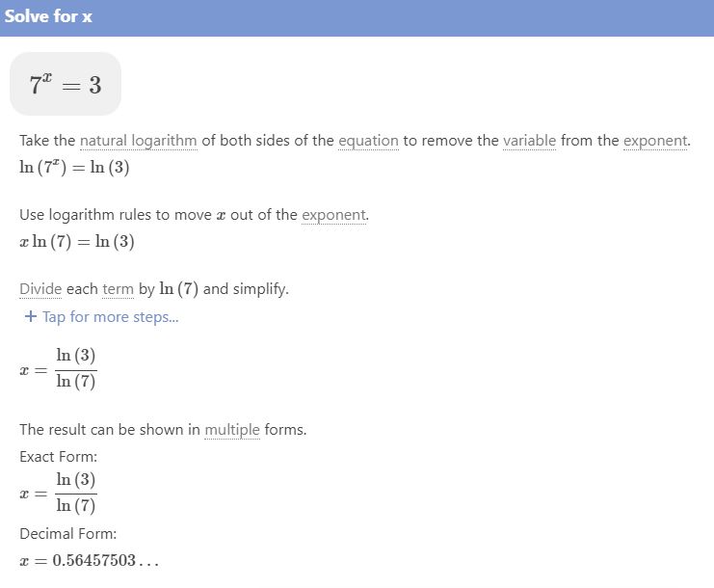Screen dimensions: 714x588
Task: Click the "Solve for x" header bar
Action: (x=357, y=17)
